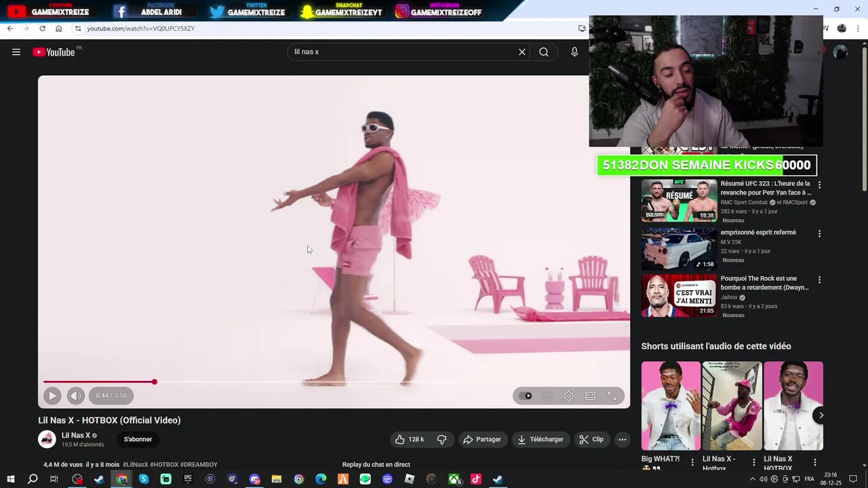Show hidden system tray icons
Viewport: 868px width, 488px height.
coord(752,479)
